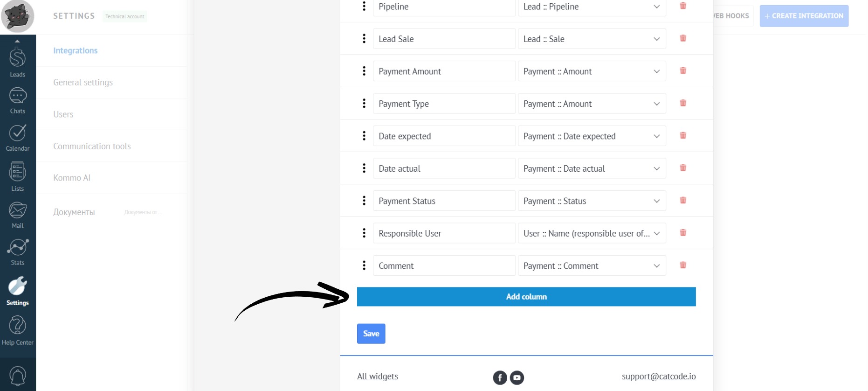Click the blue Save button
Screen dimensions: 868x391
(371, 334)
